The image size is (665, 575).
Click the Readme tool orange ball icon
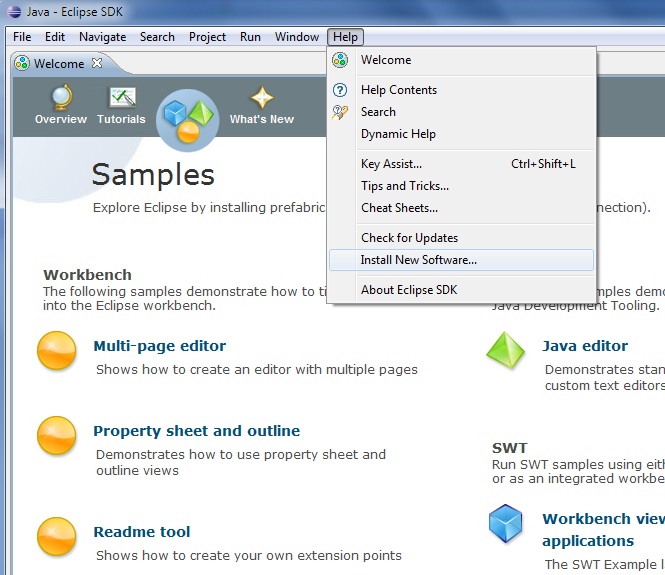(56, 536)
